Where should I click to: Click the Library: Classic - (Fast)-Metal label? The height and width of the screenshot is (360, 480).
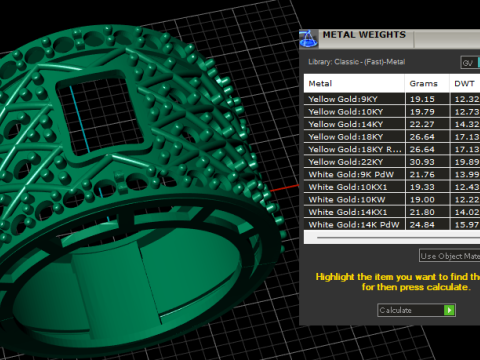click(357, 62)
